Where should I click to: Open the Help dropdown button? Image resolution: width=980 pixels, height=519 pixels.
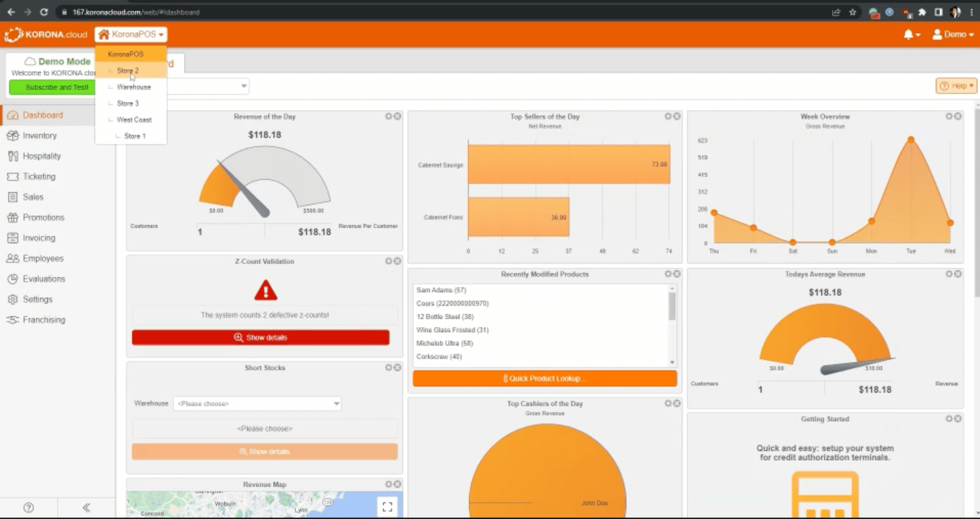pos(956,86)
